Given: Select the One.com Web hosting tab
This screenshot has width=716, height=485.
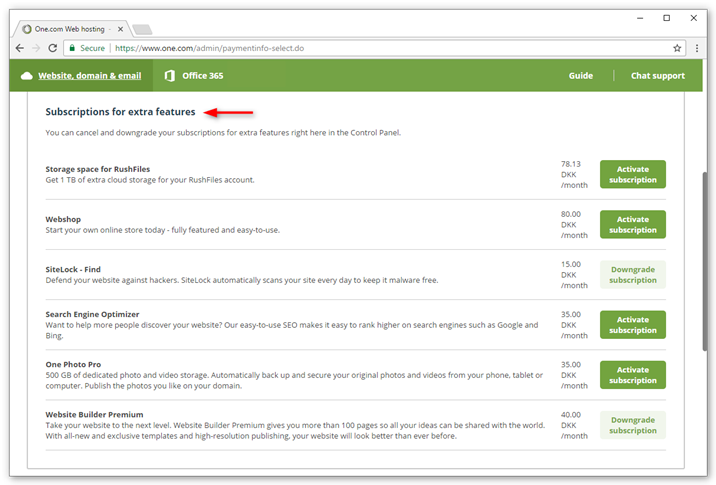Looking at the screenshot, I should click(x=71, y=29).
